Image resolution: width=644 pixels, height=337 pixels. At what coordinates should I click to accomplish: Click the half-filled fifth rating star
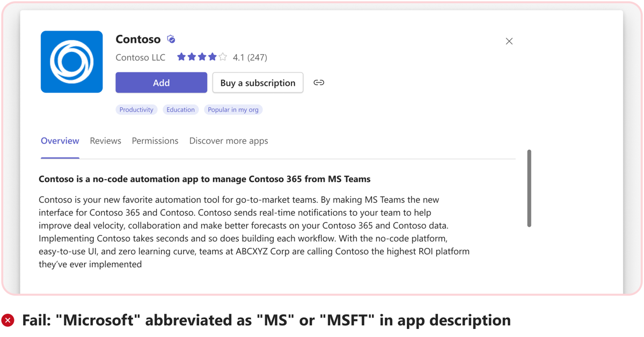(222, 56)
